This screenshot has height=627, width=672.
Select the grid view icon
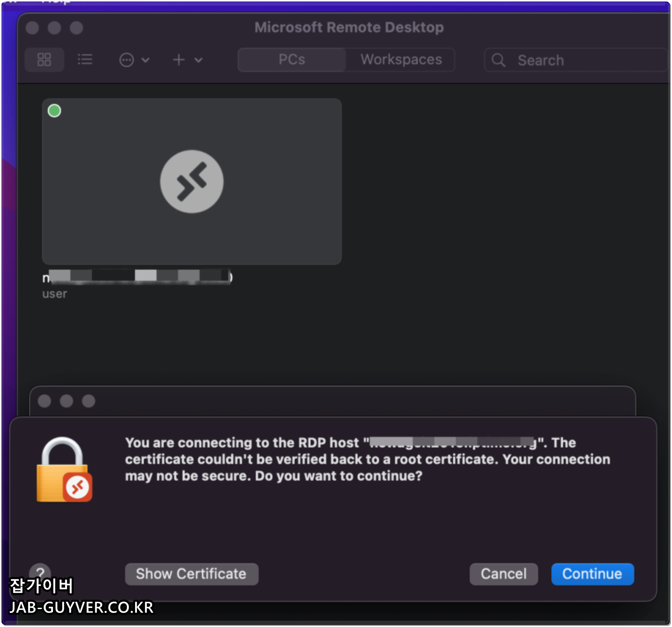(x=44, y=60)
